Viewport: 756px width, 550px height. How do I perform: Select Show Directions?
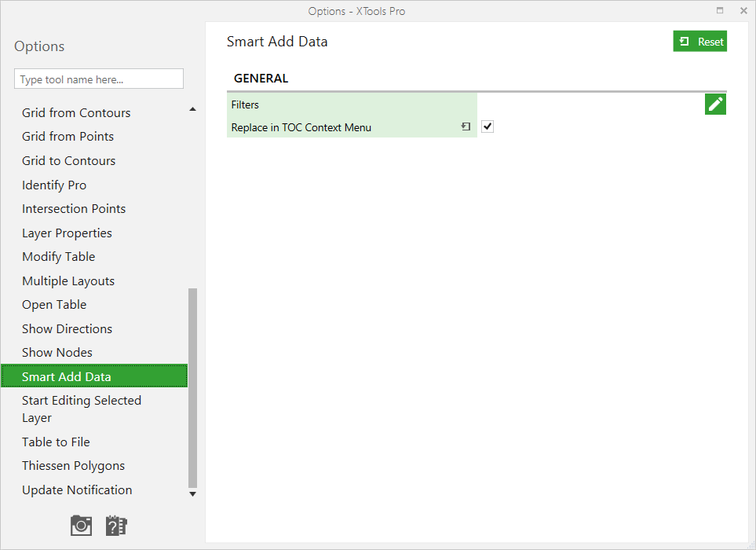67,328
